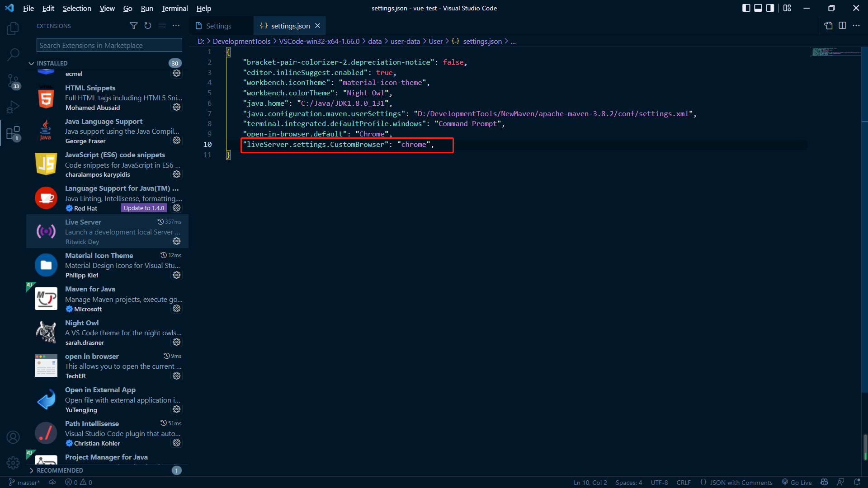Select VSCode-win32-x64-1.66.0 in breadcrumb

[319, 41]
